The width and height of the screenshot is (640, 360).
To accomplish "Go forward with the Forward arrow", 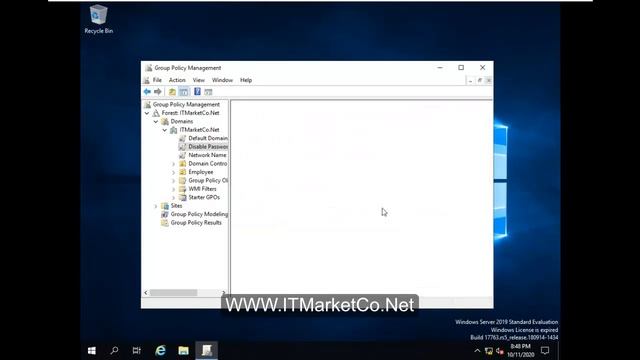I will [x=158, y=92].
